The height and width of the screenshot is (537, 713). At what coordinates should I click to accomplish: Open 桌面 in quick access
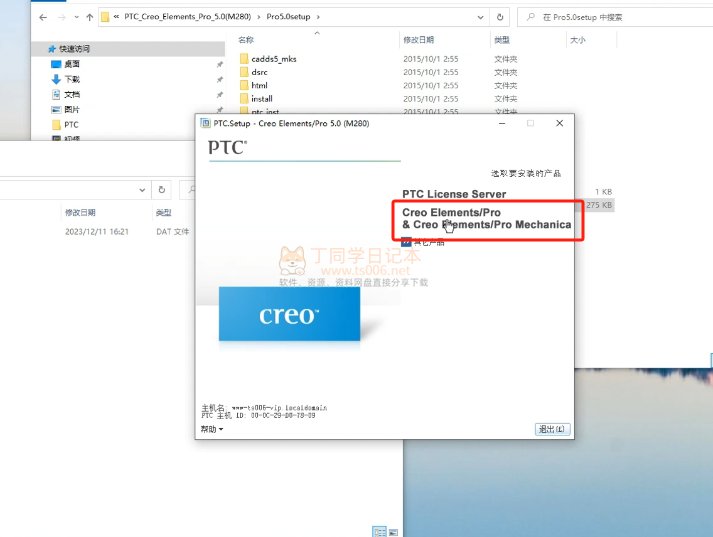(x=72, y=64)
